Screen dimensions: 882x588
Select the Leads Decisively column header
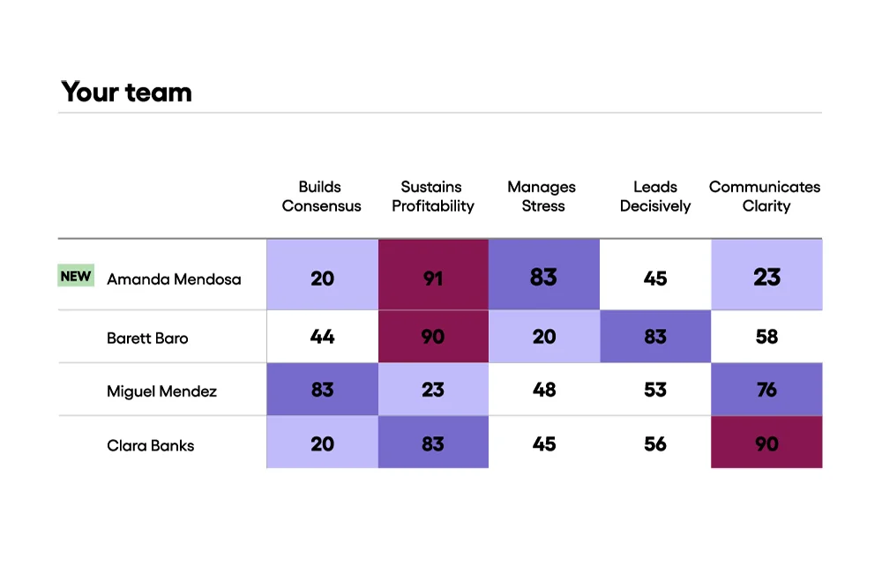tap(654, 197)
